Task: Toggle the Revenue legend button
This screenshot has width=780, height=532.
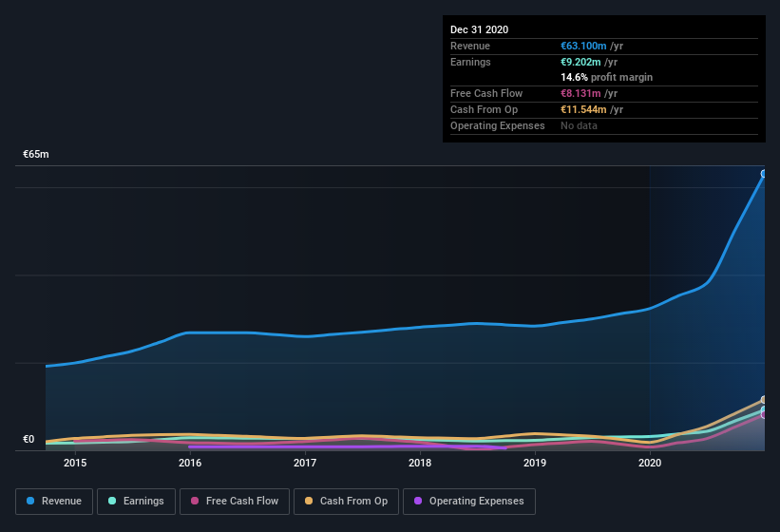Action: pos(54,502)
